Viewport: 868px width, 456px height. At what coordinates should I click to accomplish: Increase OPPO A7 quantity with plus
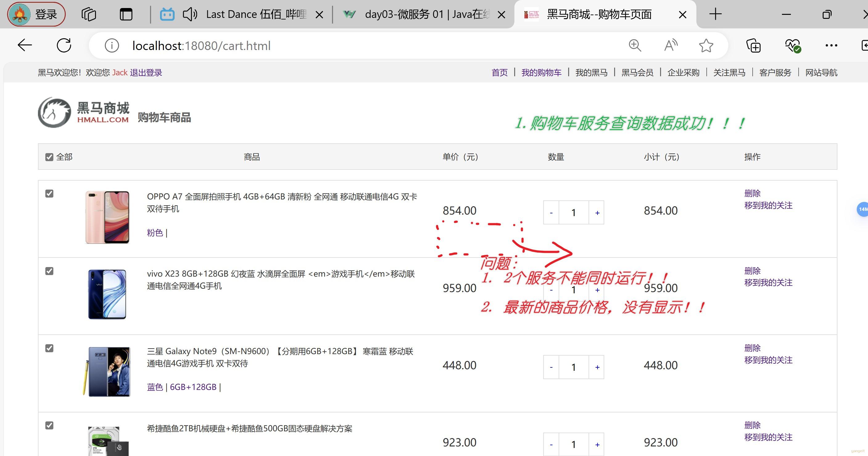pos(597,212)
